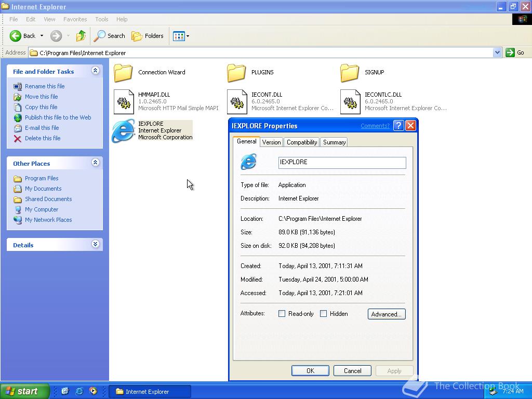The image size is (532, 399).
Task: Expand the Address bar dropdown
Action: point(497,52)
